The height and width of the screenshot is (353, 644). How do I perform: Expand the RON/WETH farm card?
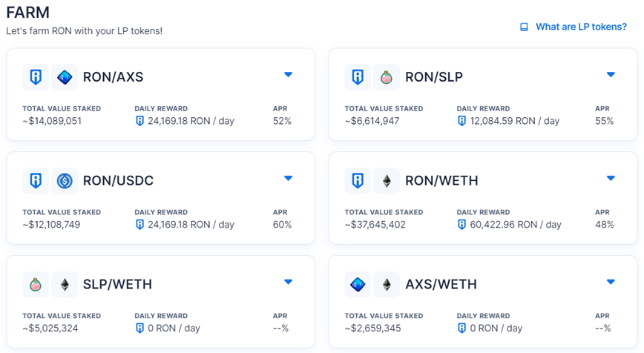click(x=611, y=179)
